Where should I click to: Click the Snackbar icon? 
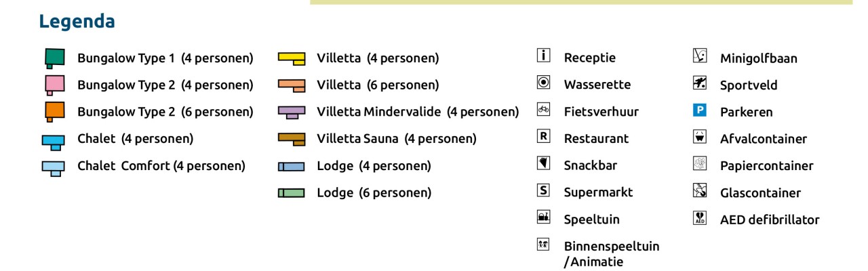click(543, 163)
